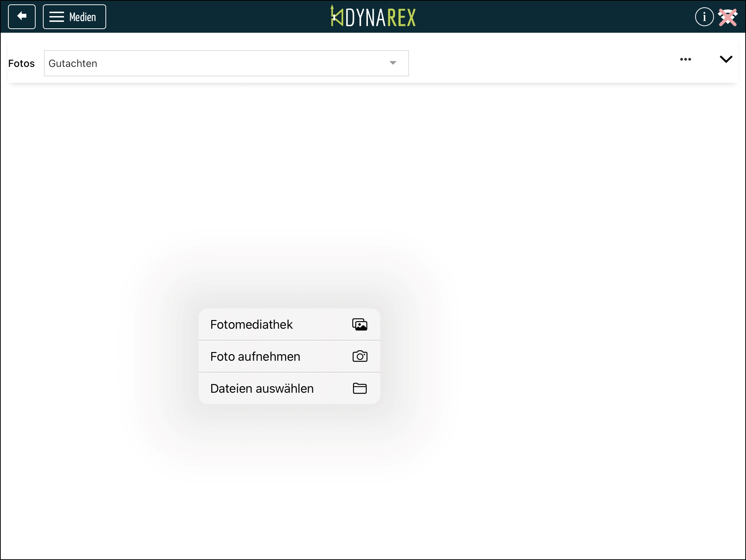746x560 pixels.
Task: Select Foto aufnehmen option
Action: pyautogui.click(x=255, y=356)
